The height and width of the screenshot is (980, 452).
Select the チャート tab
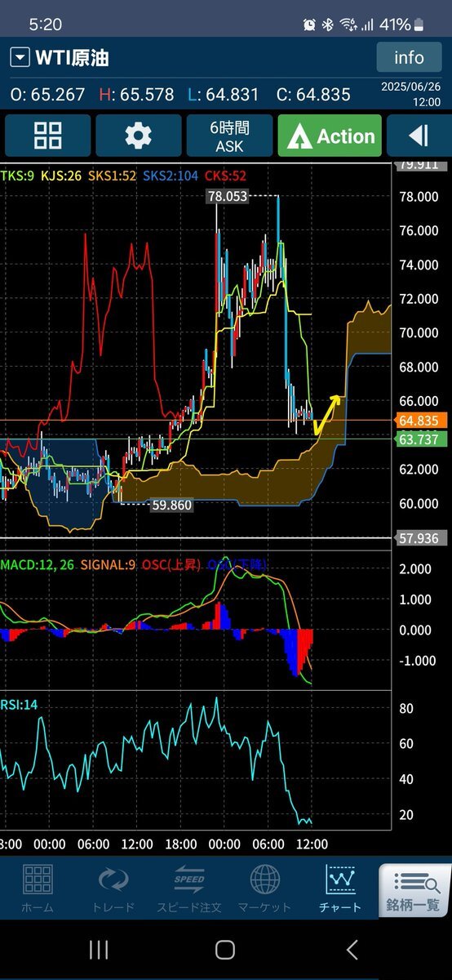(339, 889)
